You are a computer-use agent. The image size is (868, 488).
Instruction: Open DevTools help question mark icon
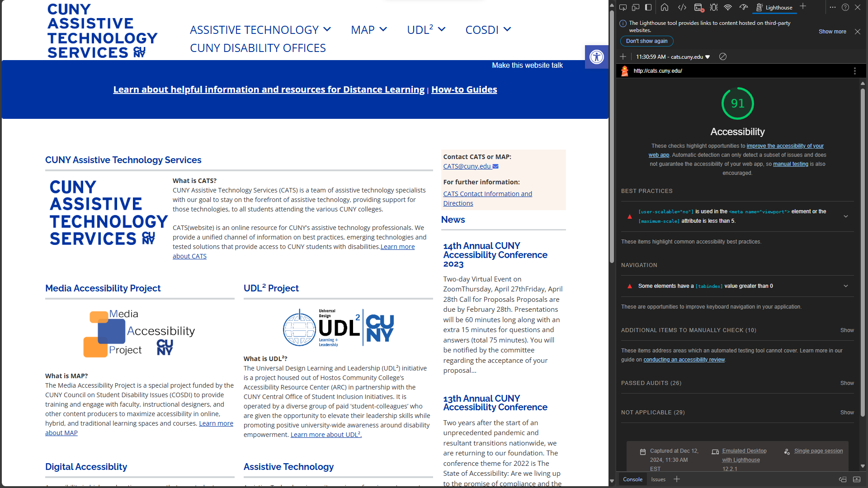pyautogui.click(x=845, y=7)
